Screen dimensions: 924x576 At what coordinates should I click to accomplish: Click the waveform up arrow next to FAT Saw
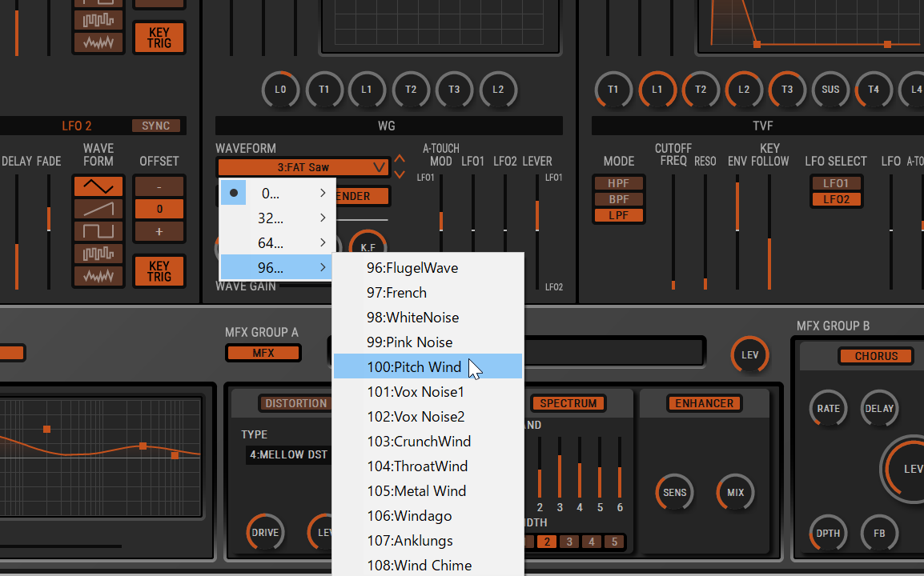pos(400,160)
